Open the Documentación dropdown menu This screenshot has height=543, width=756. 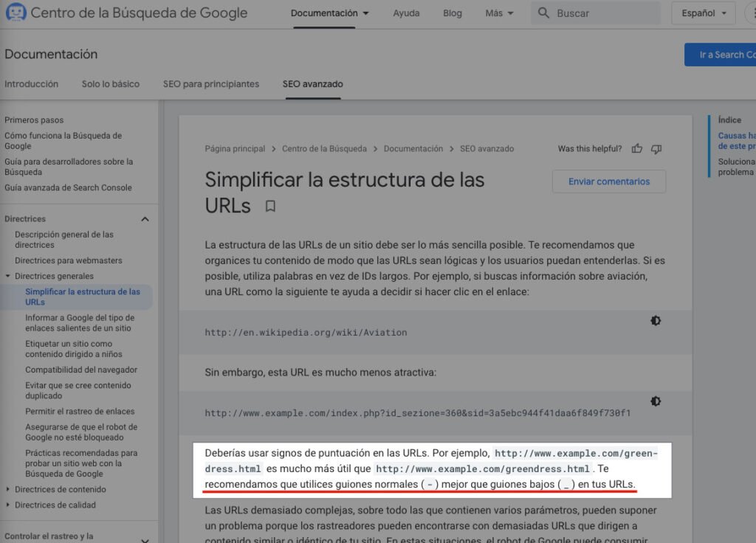(329, 13)
